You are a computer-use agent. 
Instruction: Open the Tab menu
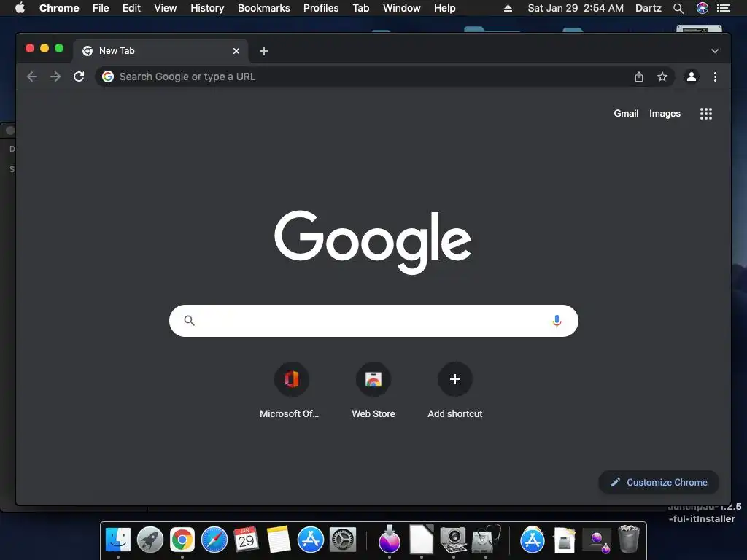(x=360, y=8)
